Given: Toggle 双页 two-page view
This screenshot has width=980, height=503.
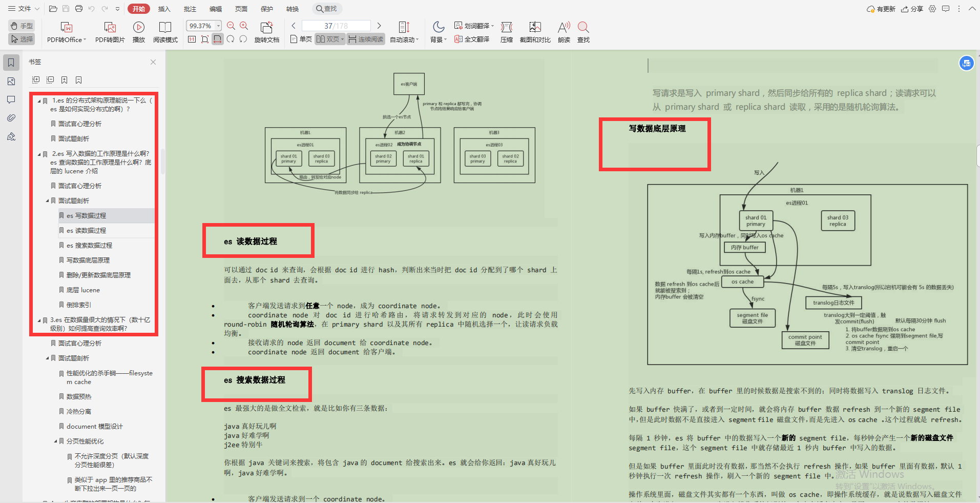Looking at the screenshot, I should click(x=330, y=39).
